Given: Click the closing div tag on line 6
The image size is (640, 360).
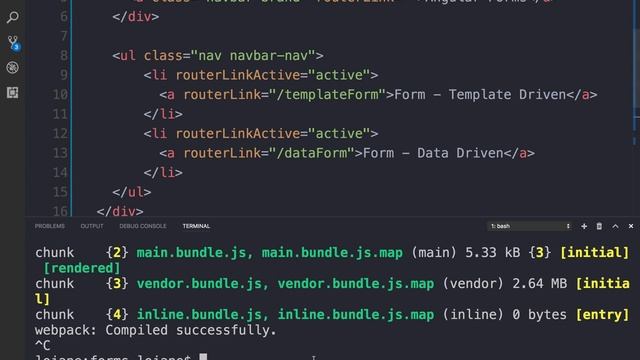Looking at the screenshot, I should pos(136,17).
